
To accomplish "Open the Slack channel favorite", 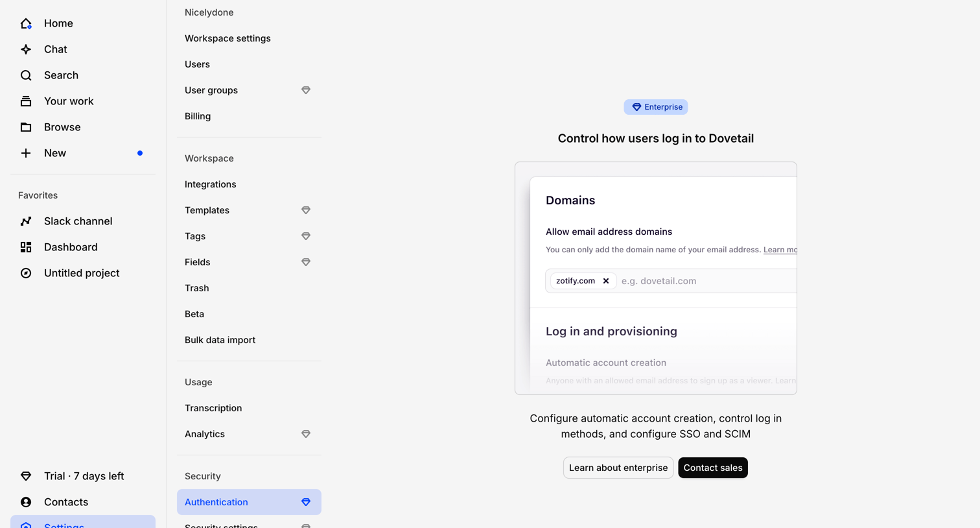I will [83, 221].
